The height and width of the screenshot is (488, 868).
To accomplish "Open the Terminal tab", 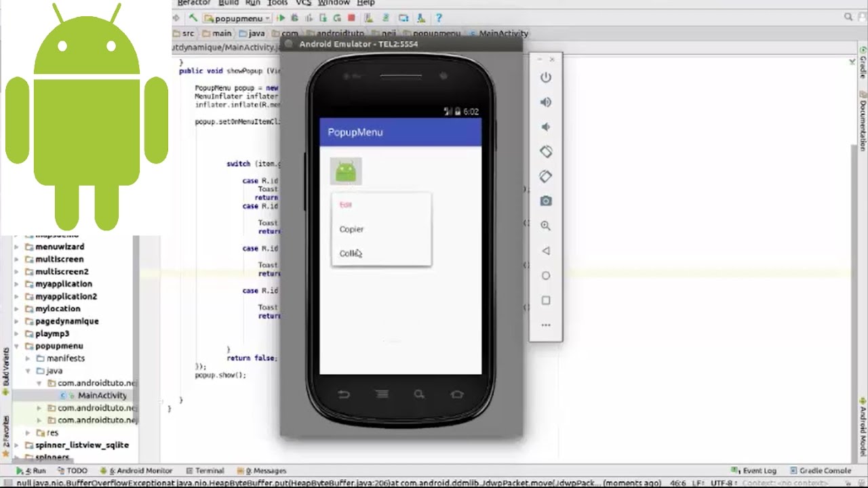I will 204,470.
